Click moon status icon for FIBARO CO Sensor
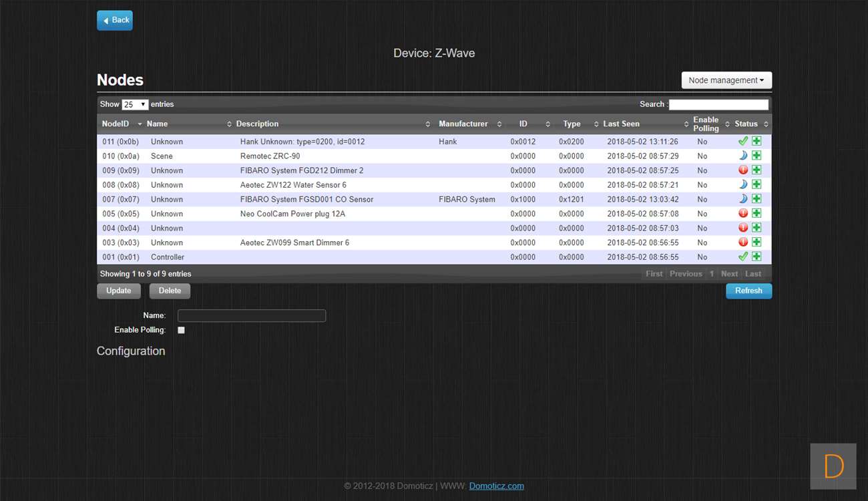The height and width of the screenshot is (501, 868). [x=743, y=199]
